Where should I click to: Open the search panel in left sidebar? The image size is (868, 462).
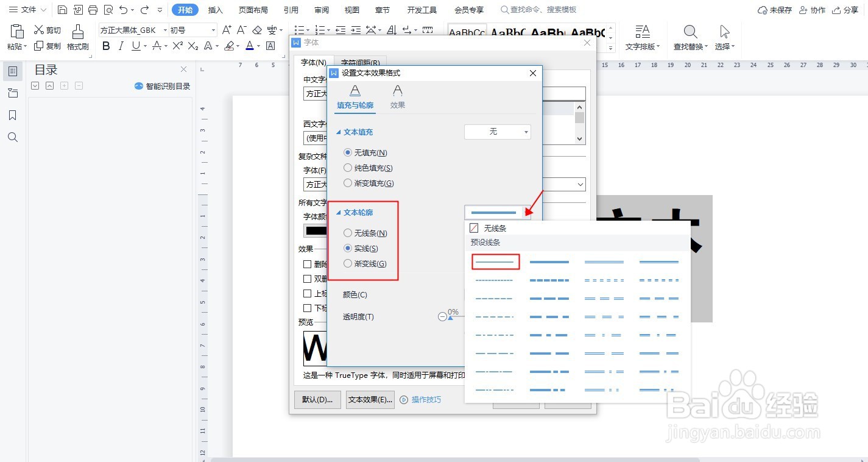(13, 137)
